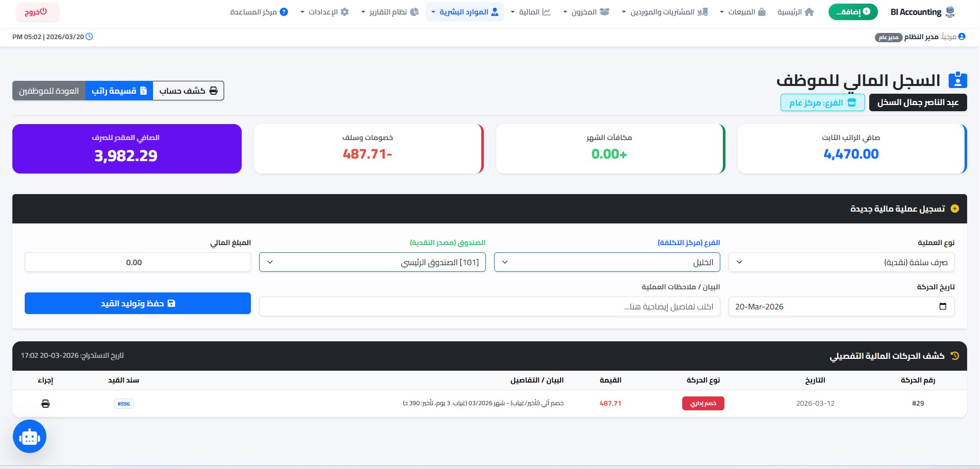Click the plus icon on تسجيل عملية مالية جديدة

point(955,209)
